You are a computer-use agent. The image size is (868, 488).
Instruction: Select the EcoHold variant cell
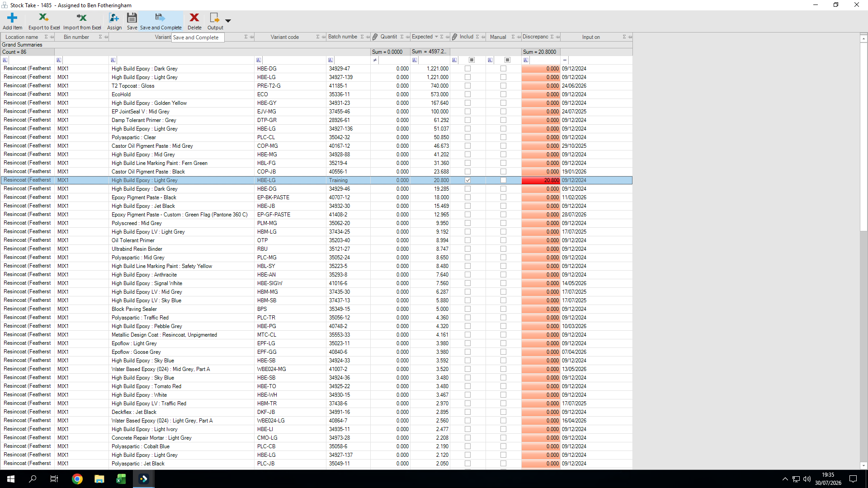coord(182,94)
